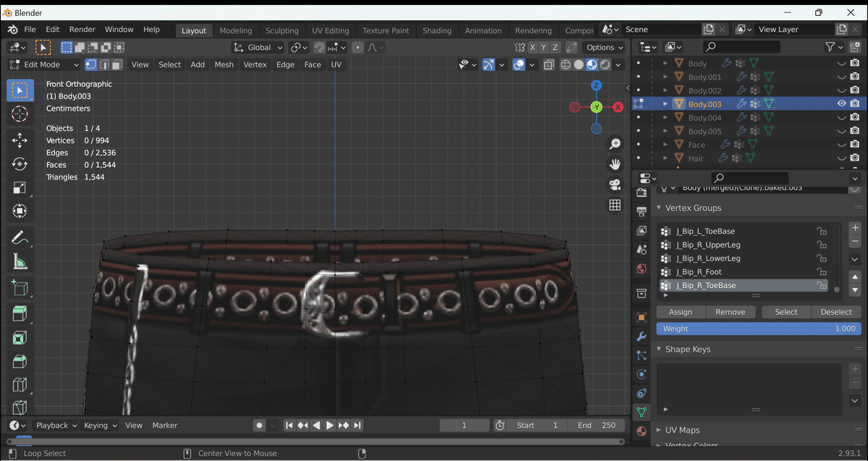This screenshot has width=868, height=461.
Task: Toggle orthographic grid view icon
Action: [615, 206]
